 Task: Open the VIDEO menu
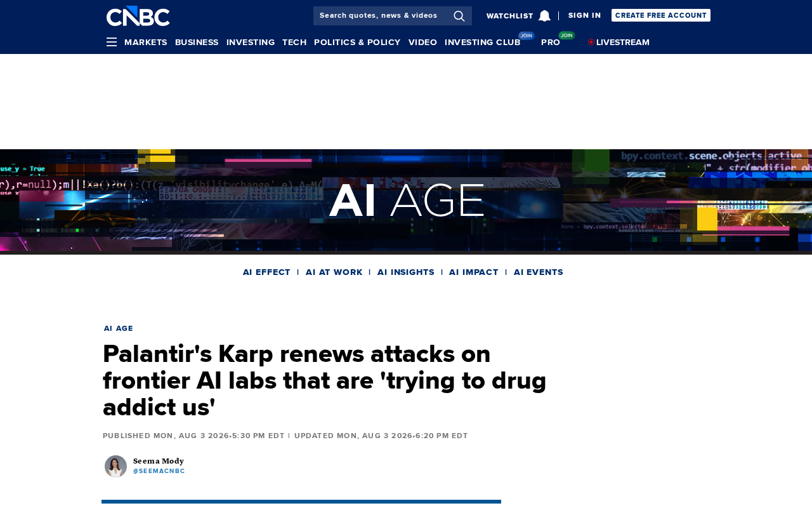tap(422, 42)
